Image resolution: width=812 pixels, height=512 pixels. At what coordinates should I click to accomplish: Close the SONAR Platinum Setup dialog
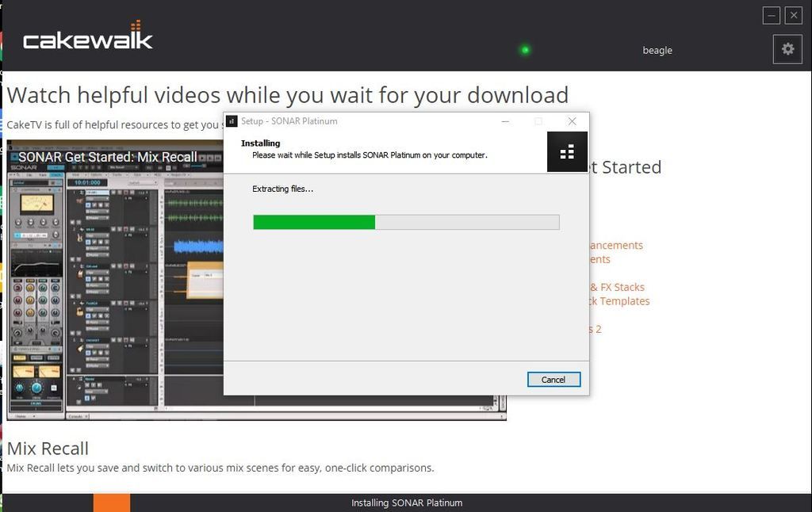pos(572,121)
